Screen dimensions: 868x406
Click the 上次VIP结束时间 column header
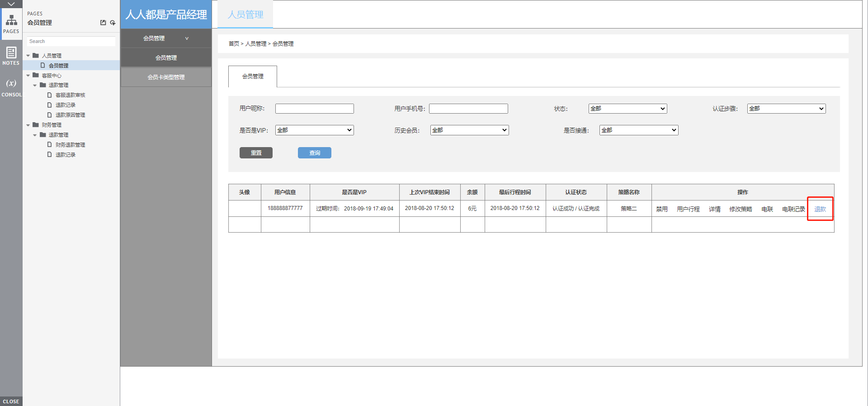click(x=429, y=192)
